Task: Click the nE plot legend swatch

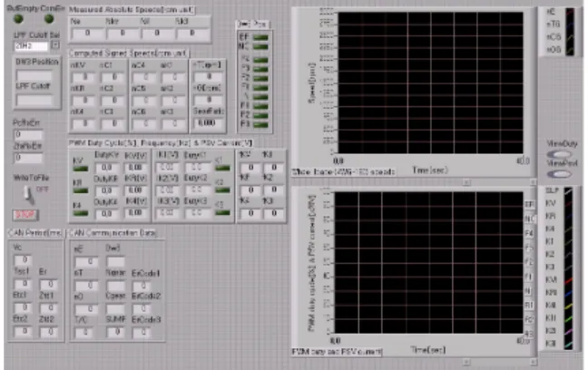Action: (x=570, y=12)
